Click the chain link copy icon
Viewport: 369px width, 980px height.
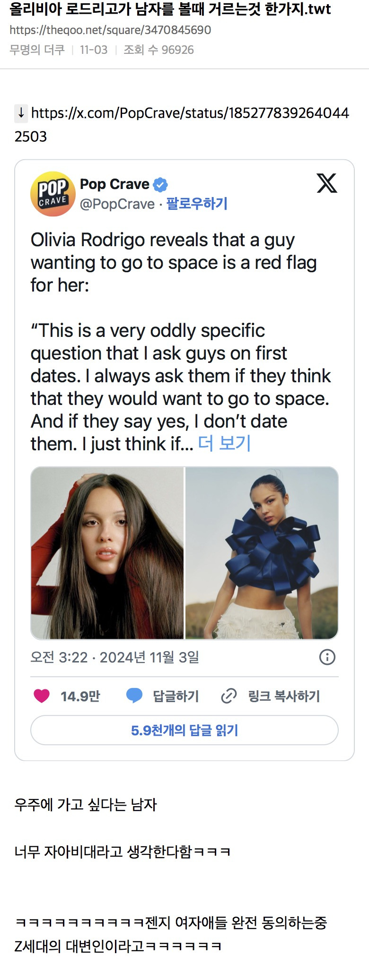(229, 696)
